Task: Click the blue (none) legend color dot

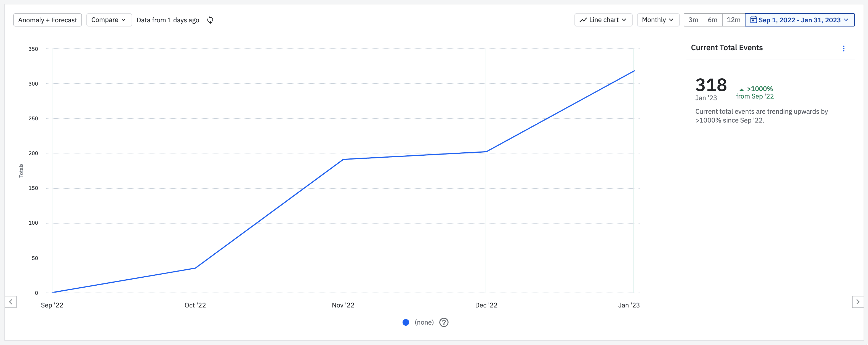Action: tap(406, 322)
